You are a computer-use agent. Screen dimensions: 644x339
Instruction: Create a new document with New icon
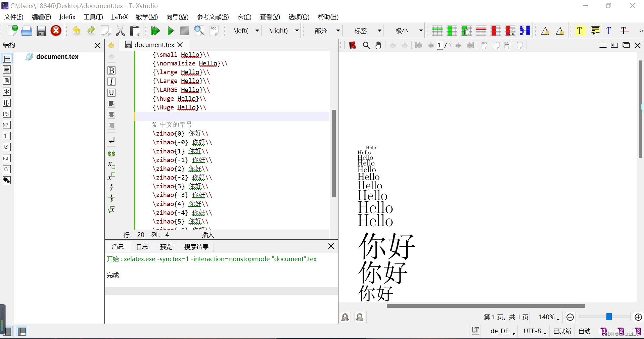click(x=12, y=31)
